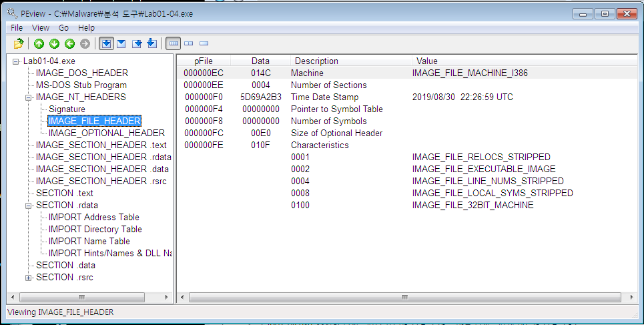This screenshot has width=644, height=325.
Task: Click the Number of Symbols row
Action: [328, 121]
